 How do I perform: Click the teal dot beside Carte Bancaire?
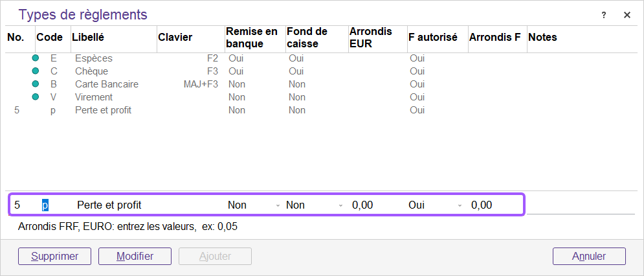36,84
